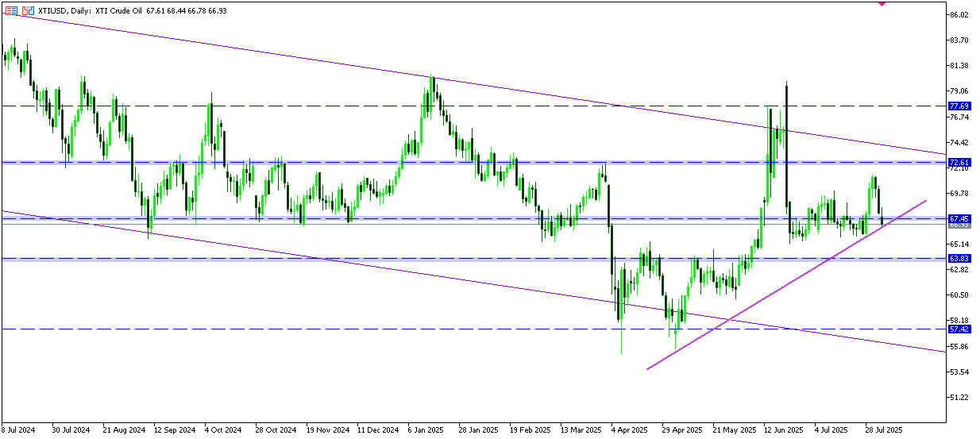Click the 79.06 value on the price scale
The height and width of the screenshot is (439, 980).
coord(959,91)
